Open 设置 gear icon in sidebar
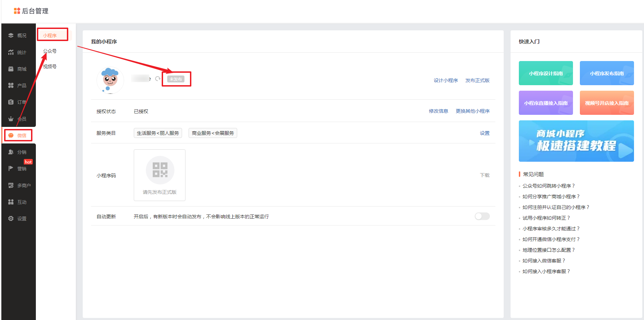 [x=11, y=219]
